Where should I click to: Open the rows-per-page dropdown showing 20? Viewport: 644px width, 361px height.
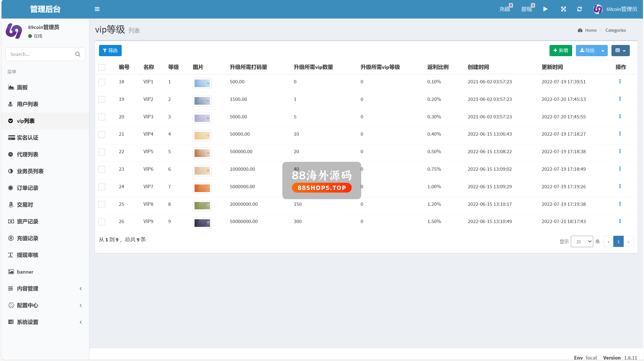tap(582, 241)
